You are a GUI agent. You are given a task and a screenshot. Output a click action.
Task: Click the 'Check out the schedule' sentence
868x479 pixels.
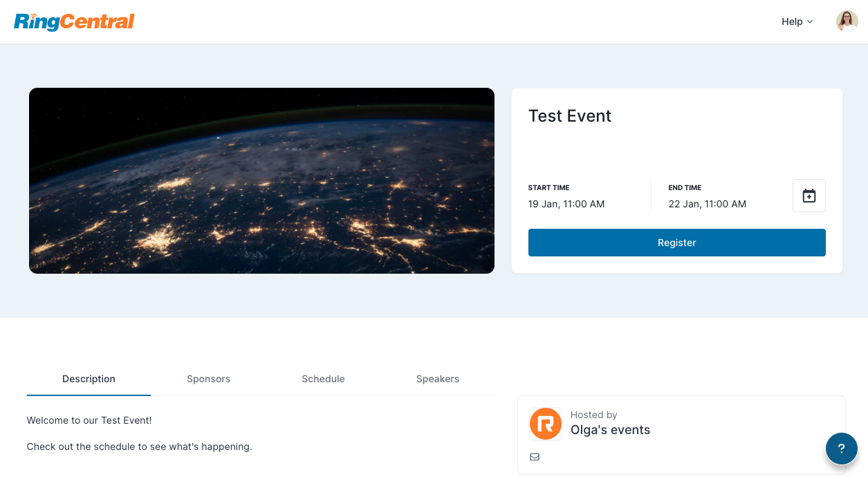click(x=139, y=447)
